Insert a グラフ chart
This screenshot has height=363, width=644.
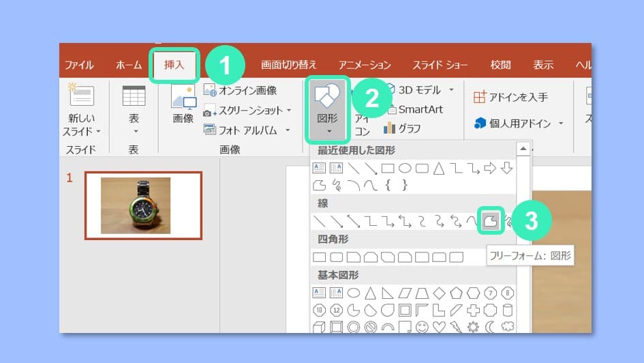point(402,129)
